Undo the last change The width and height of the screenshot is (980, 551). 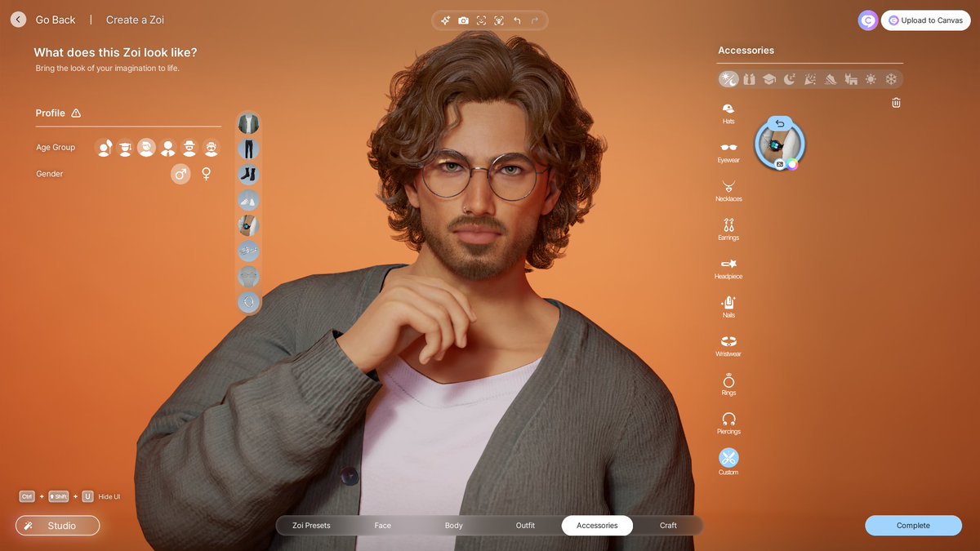click(x=517, y=20)
